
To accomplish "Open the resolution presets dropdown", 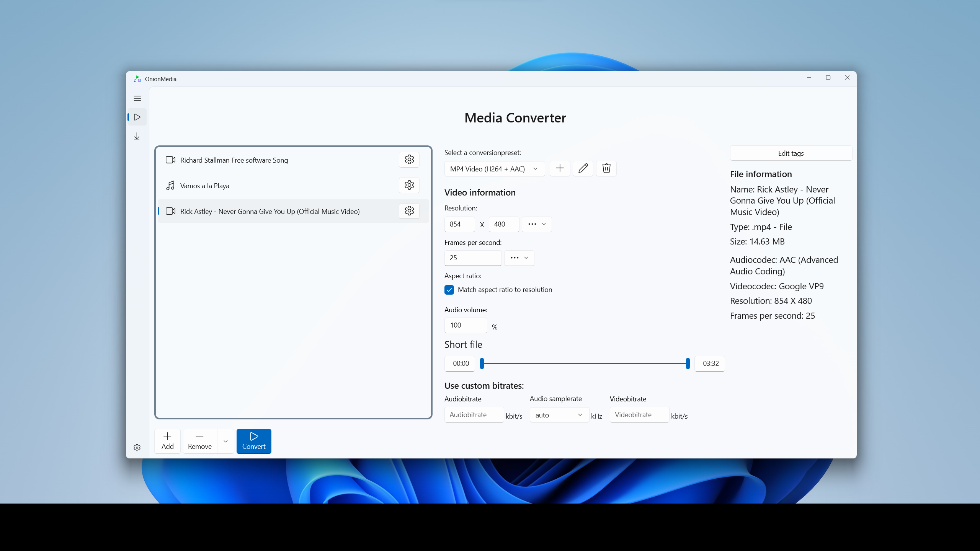I will pos(537,224).
